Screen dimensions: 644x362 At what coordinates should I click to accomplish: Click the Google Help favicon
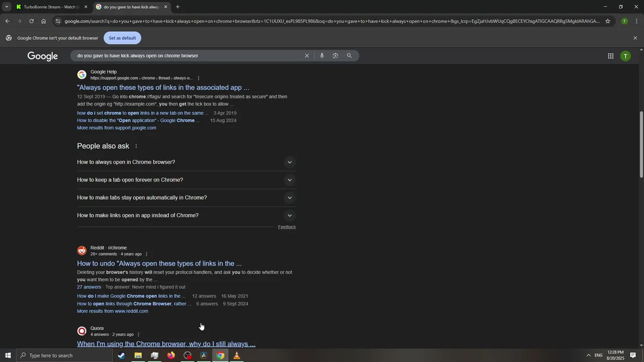pyautogui.click(x=82, y=75)
